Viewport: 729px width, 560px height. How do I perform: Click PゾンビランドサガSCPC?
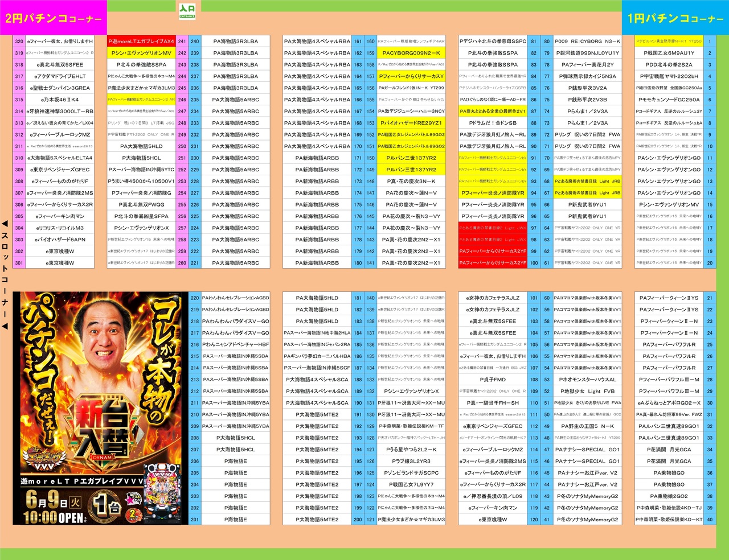[411, 473]
